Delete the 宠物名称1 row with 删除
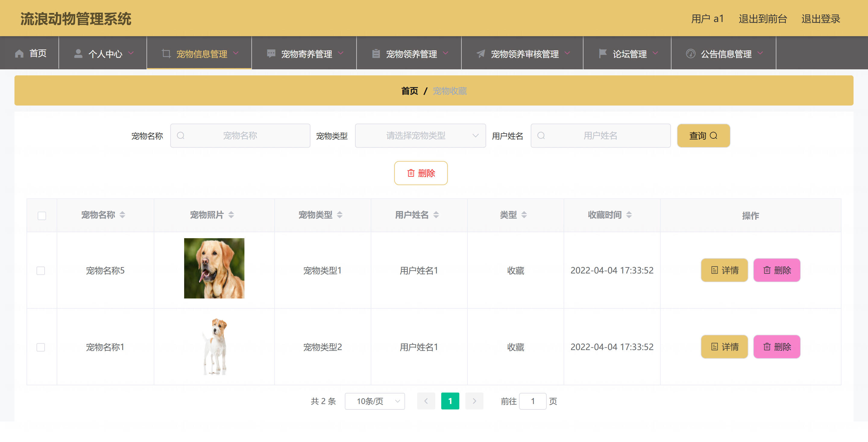Screen dimensions: 868x442 (x=777, y=347)
